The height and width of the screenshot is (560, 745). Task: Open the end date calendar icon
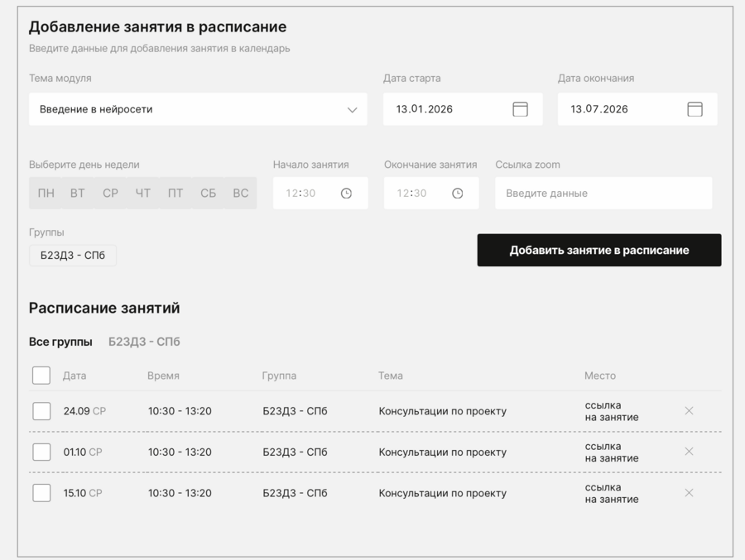click(x=695, y=109)
